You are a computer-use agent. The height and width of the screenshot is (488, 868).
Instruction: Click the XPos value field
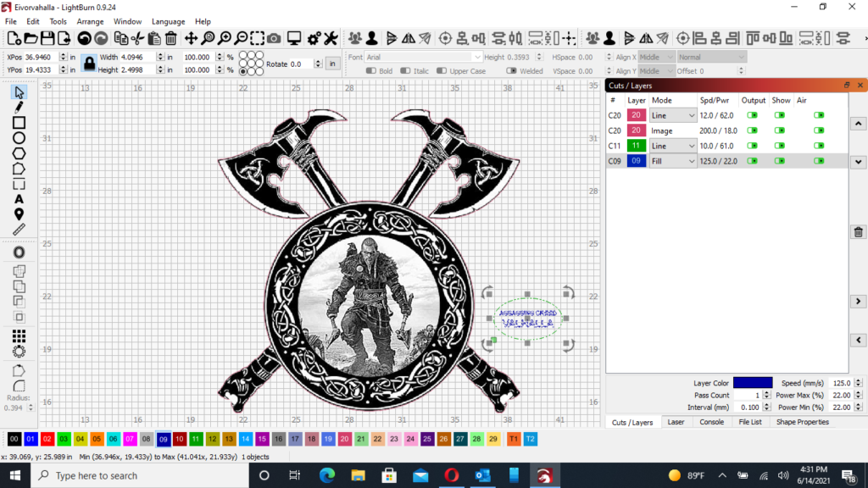click(42, 57)
